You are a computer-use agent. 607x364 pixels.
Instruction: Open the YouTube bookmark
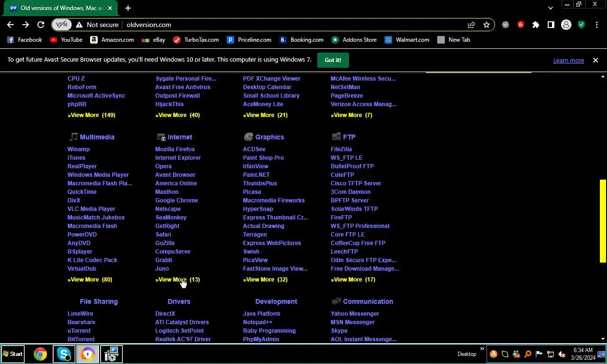point(66,40)
